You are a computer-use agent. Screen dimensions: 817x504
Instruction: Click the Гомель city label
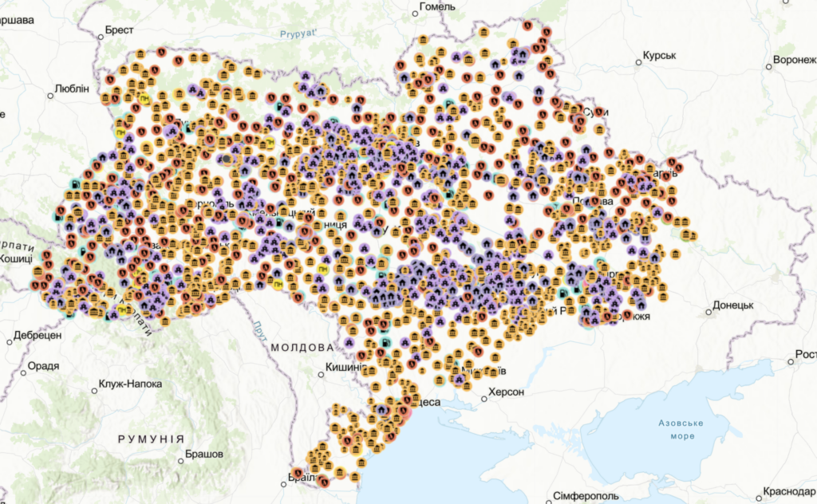pyautogui.click(x=437, y=6)
